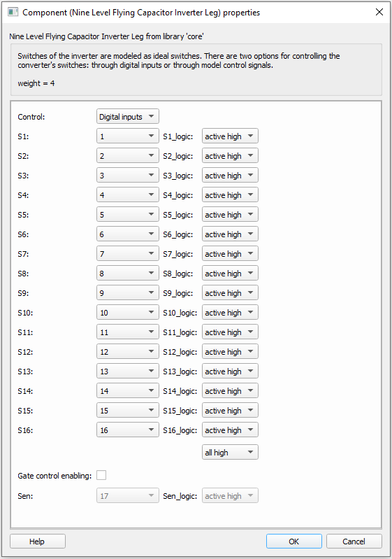This screenshot has height=559, width=392.
Task: Click the Cancel button
Action: [354, 542]
